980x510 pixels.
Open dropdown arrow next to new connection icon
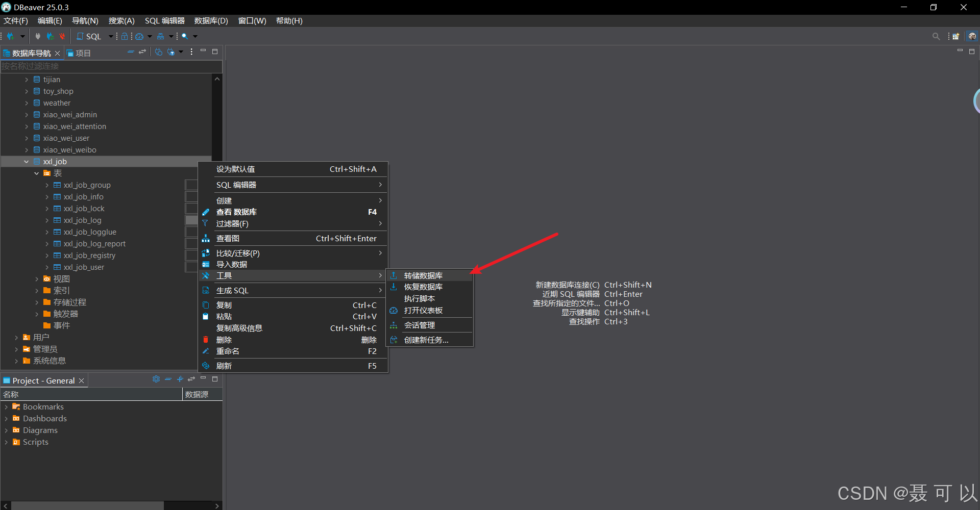(x=22, y=36)
